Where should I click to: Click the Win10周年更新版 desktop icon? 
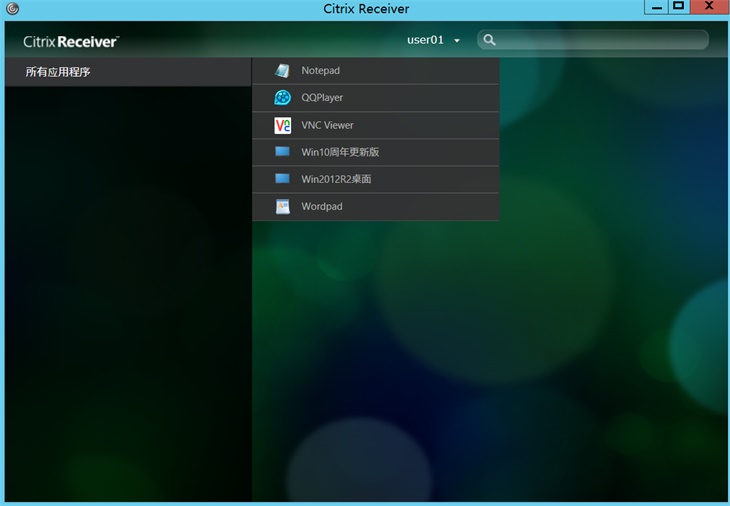click(282, 151)
